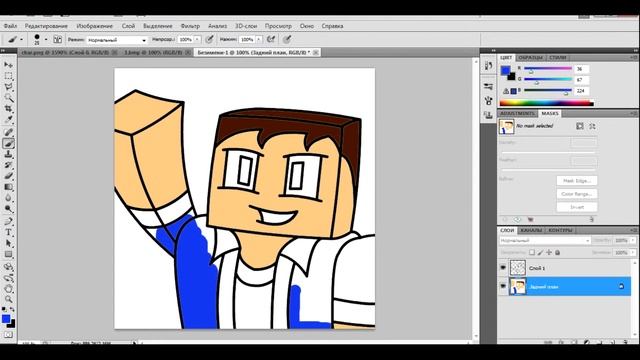Switch to the КАНАЛЫ tab

click(x=531, y=230)
